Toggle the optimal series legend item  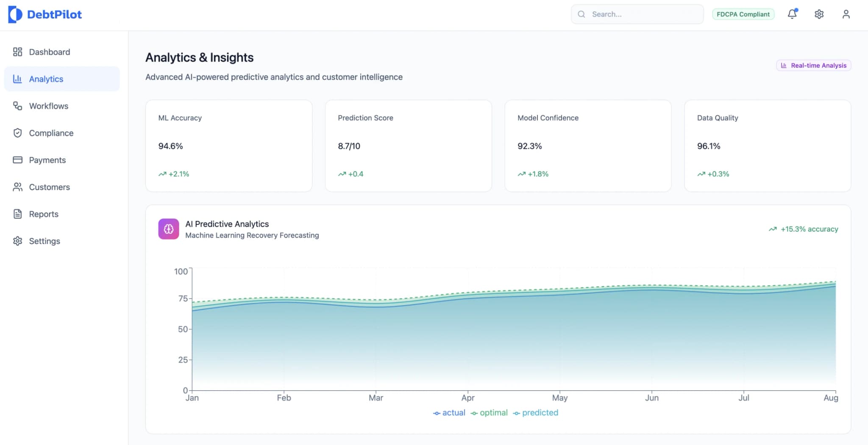point(489,413)
